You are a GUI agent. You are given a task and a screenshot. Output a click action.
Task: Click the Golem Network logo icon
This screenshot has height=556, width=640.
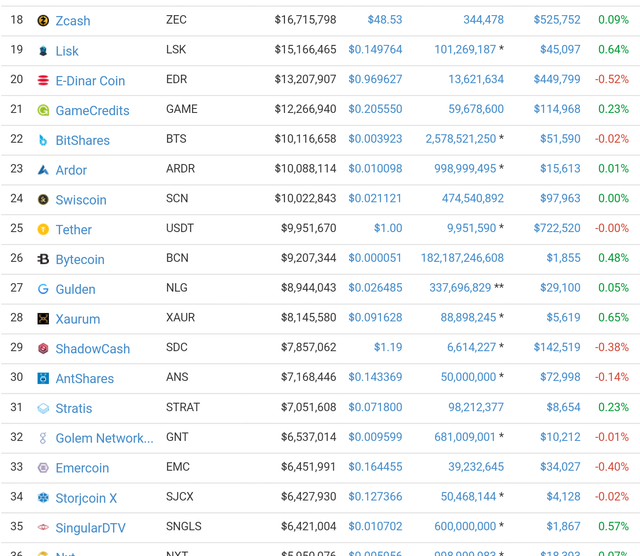43,438
